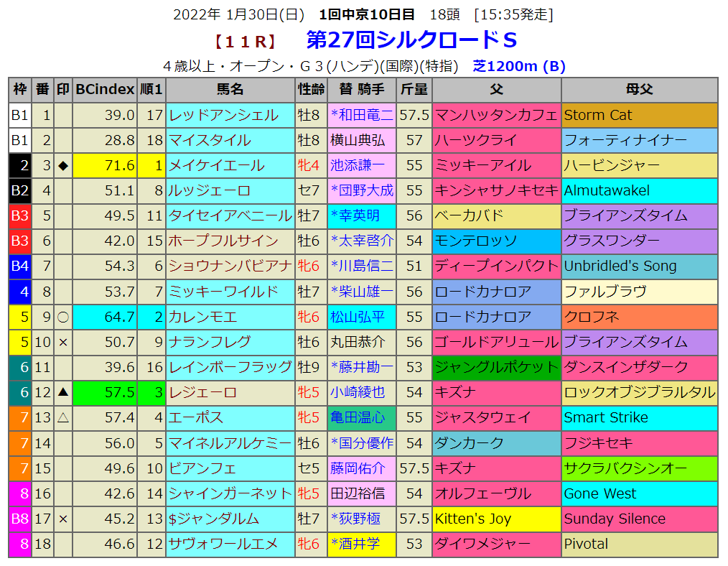
Task: Click the ◆ mark beside メイケイエール
Action: (63, 166)
